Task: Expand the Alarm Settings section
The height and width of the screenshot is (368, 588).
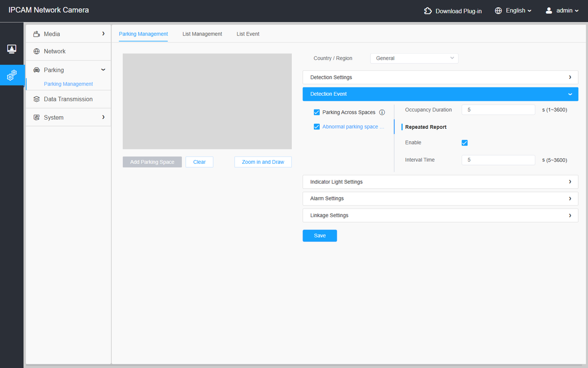Action: 440,199
